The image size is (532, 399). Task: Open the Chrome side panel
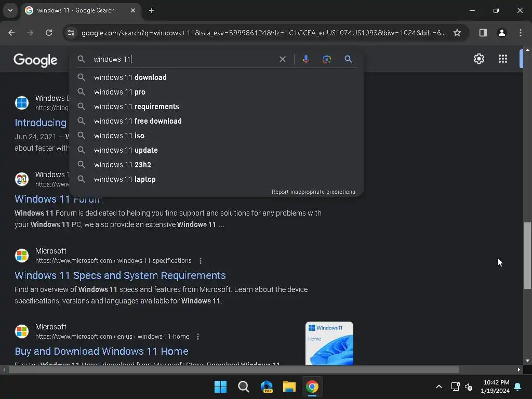pyautogui.click(x=483, y=33)
